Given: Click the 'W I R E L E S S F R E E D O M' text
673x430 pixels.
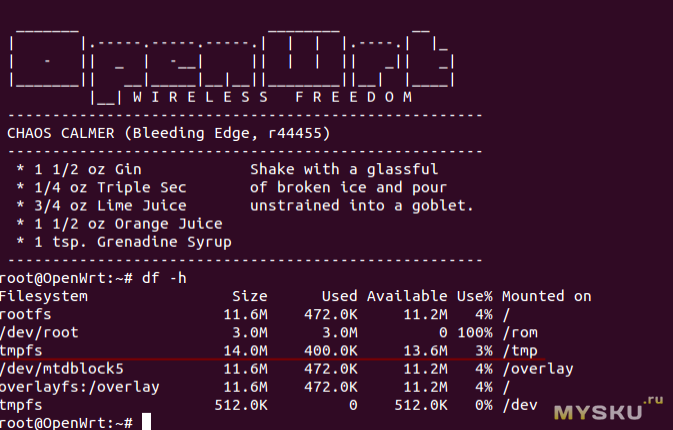Looking at the screenshot, I should [x=273, y=97].
